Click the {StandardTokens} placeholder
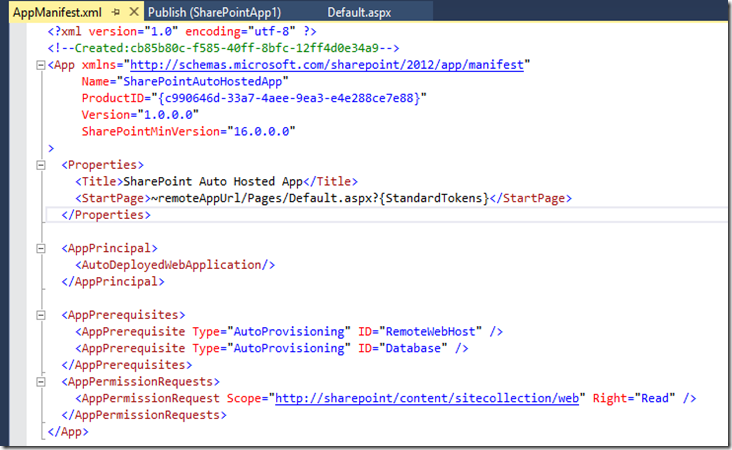 tap(434, 198)
